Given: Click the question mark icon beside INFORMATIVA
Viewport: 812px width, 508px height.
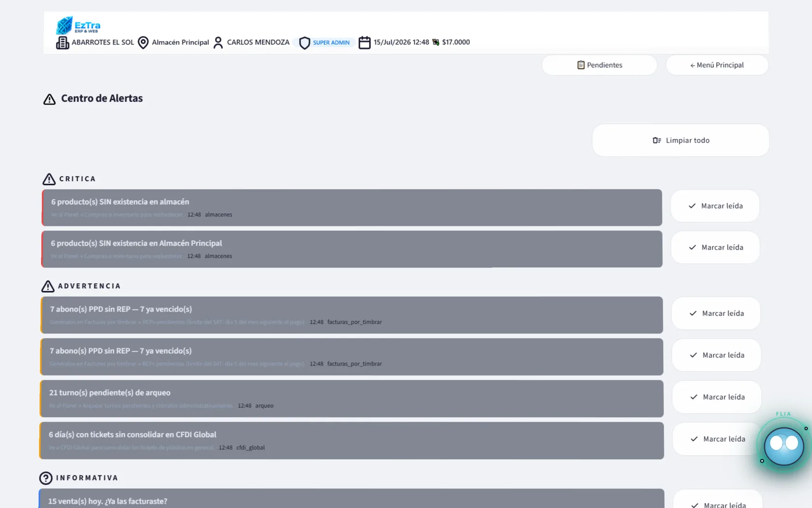Looking at the screenshot, I should (46, 478).
